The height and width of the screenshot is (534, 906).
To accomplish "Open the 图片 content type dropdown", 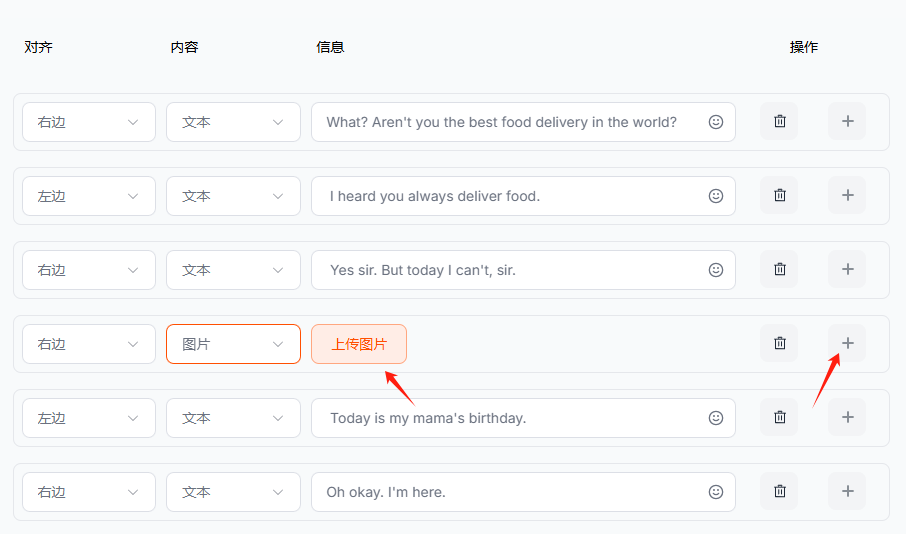I will (233, 344).
